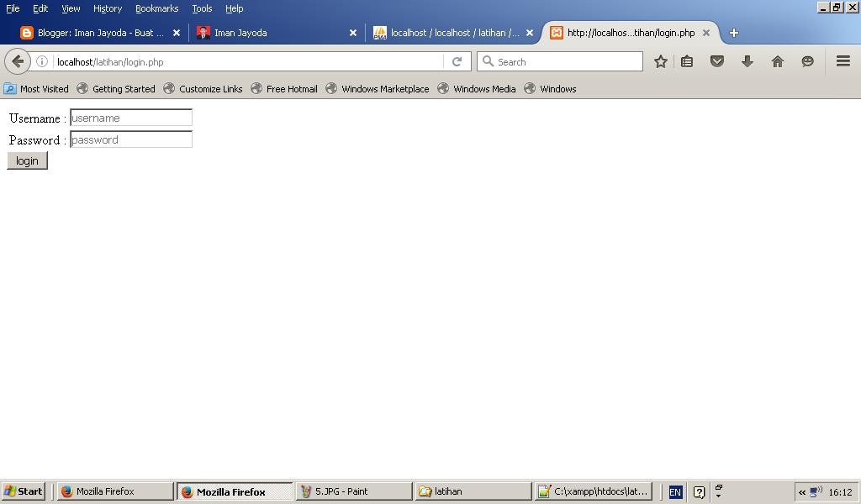Open the latihan folder from taskbar

(473, 491)
